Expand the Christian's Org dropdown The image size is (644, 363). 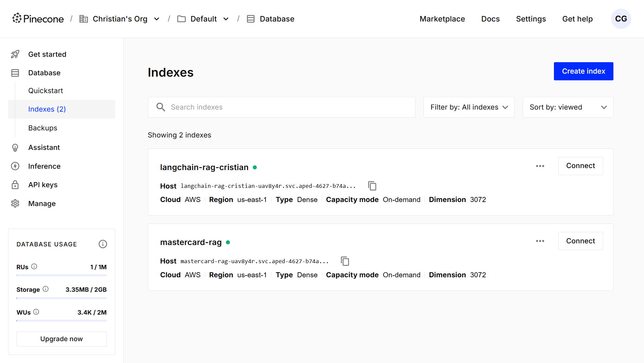coord(157,19)
